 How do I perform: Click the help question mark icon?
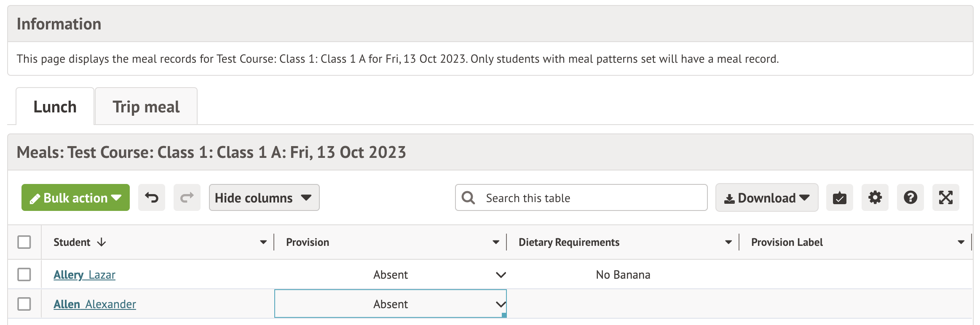click(x=910, y=197)
